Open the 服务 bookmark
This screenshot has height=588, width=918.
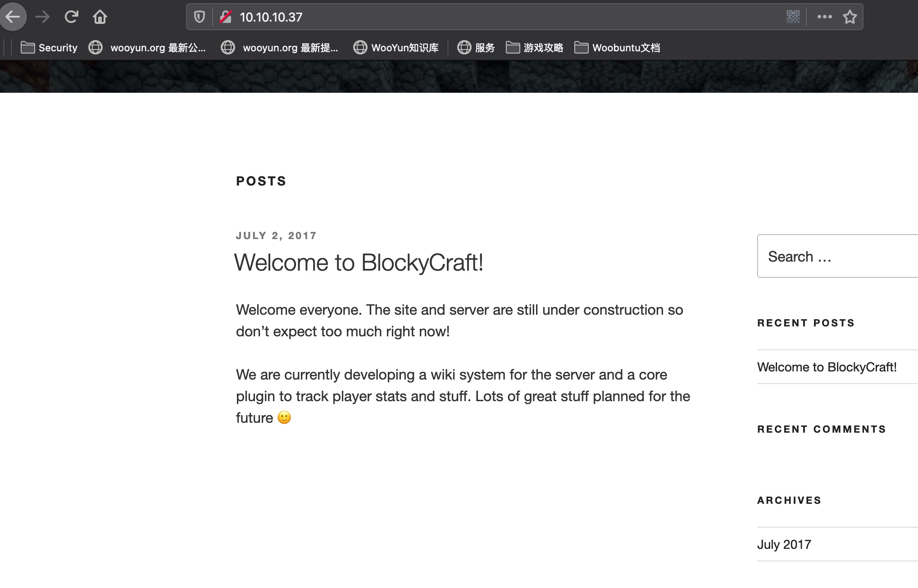[x=476, y=48]
